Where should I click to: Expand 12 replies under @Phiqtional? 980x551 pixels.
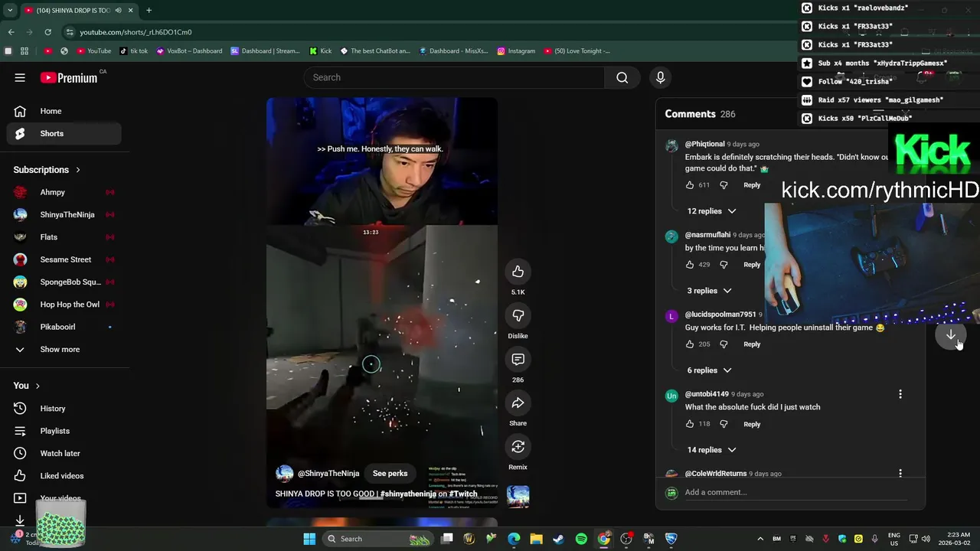[x=712, y=211]
